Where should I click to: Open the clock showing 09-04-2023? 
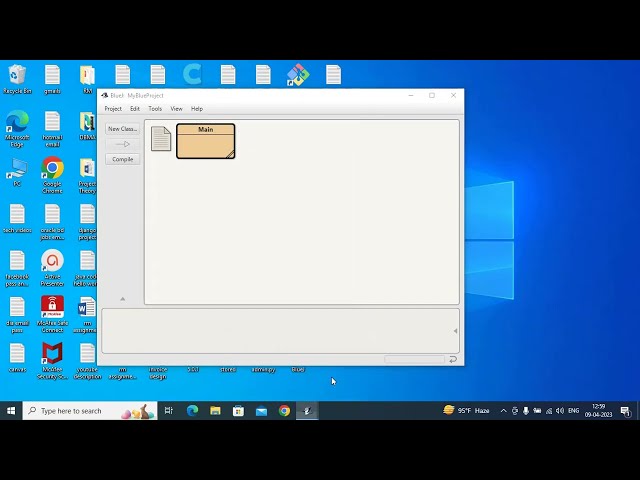(598, 411)
